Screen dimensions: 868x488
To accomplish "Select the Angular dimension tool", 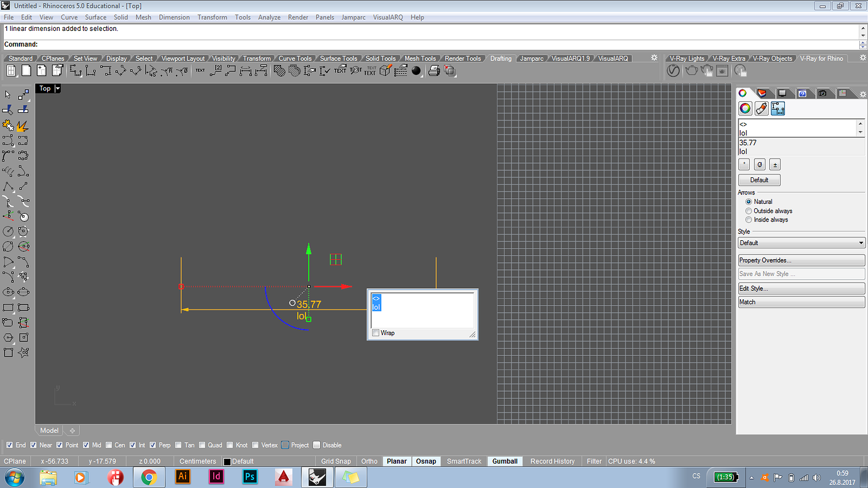I will tap(153, 70).
